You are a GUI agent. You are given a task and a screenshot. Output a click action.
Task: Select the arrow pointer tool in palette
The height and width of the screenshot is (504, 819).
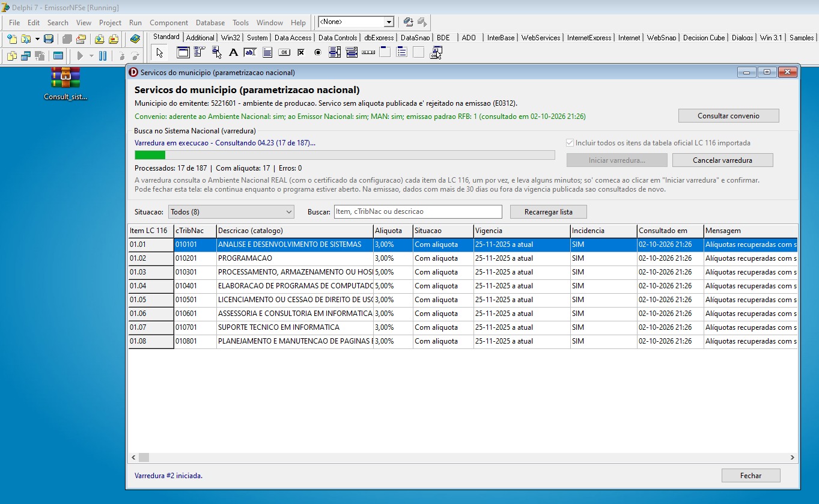coord(159,53)
